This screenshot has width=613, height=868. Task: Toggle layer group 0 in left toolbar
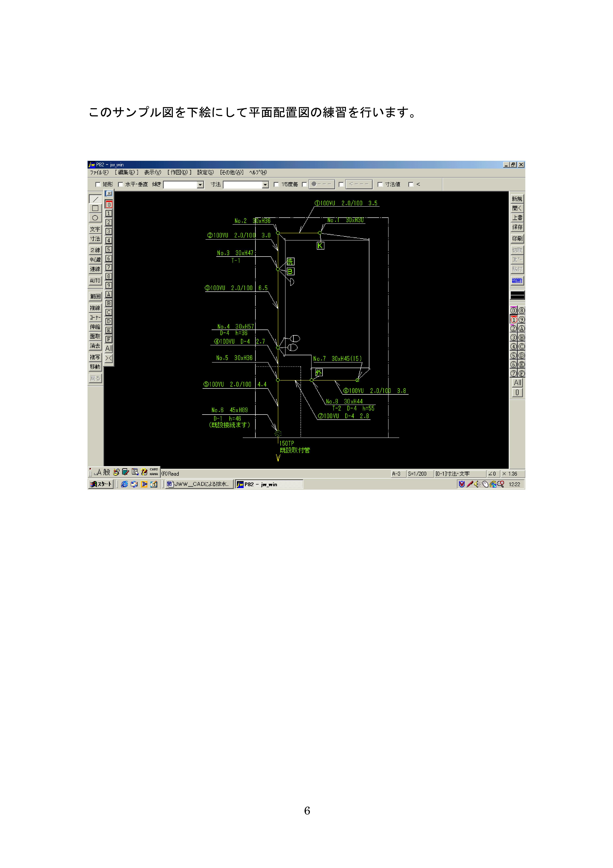(x=109, y=205)
